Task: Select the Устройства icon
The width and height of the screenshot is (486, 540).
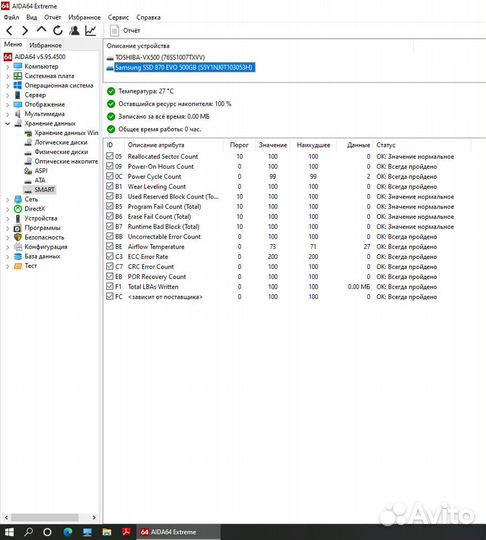Action: [18, 218]
